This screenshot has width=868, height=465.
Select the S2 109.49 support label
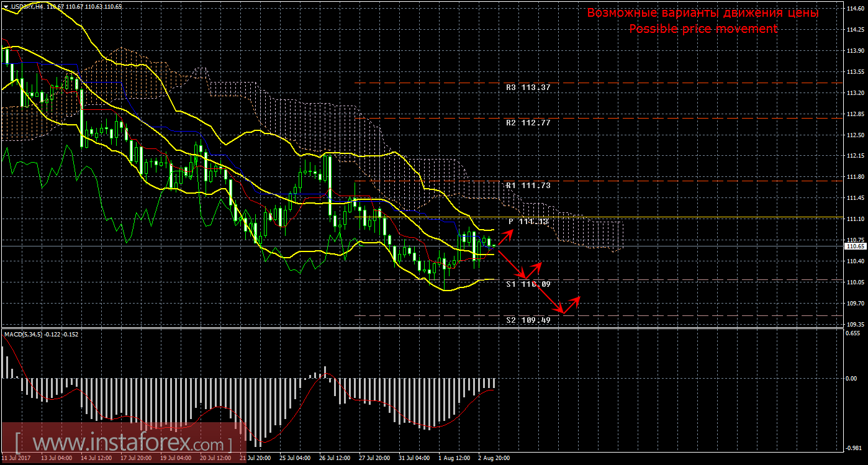click(528, 320)
